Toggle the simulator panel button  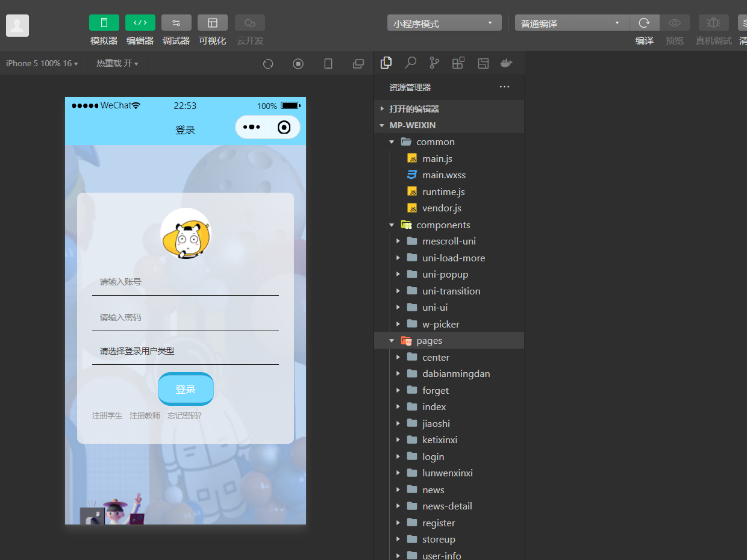click(104, 23)
